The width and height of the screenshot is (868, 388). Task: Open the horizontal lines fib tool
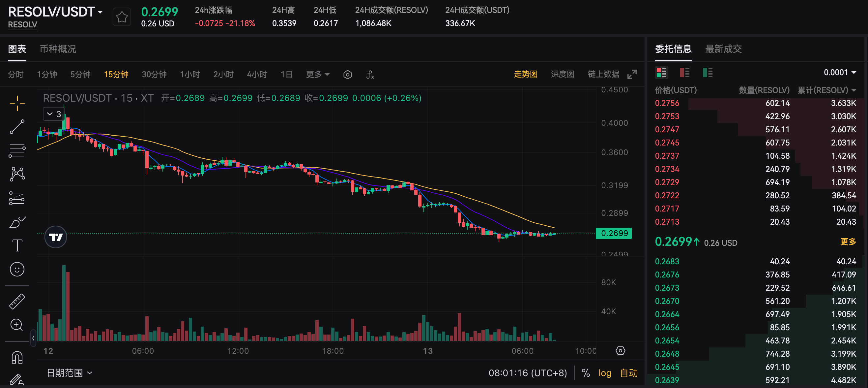click(17, 150)
